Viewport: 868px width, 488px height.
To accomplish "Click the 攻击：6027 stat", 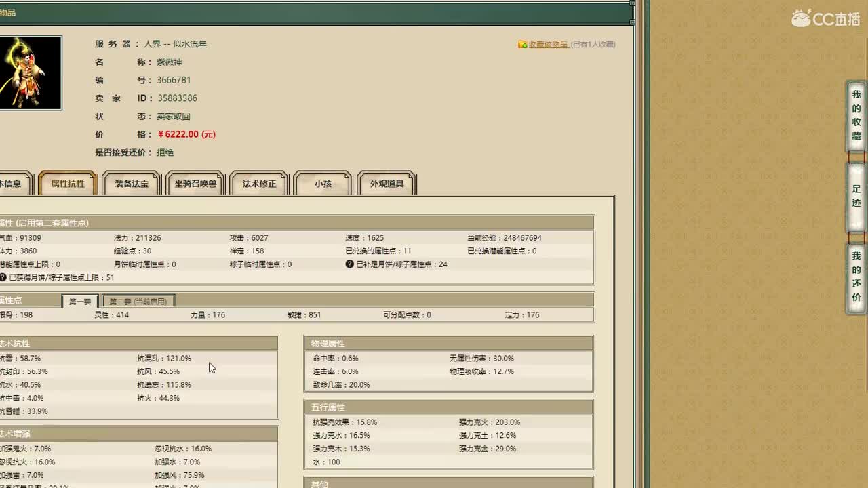I will (x=249, y=238).
